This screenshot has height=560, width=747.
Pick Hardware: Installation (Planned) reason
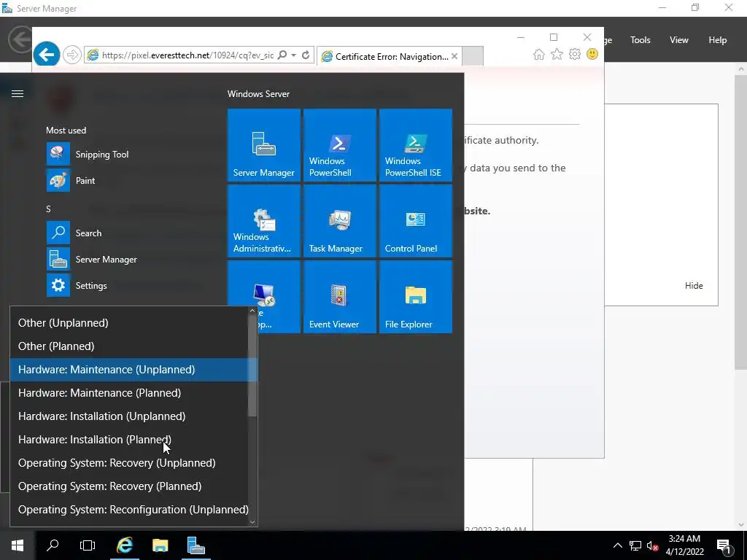coord(128,440)
